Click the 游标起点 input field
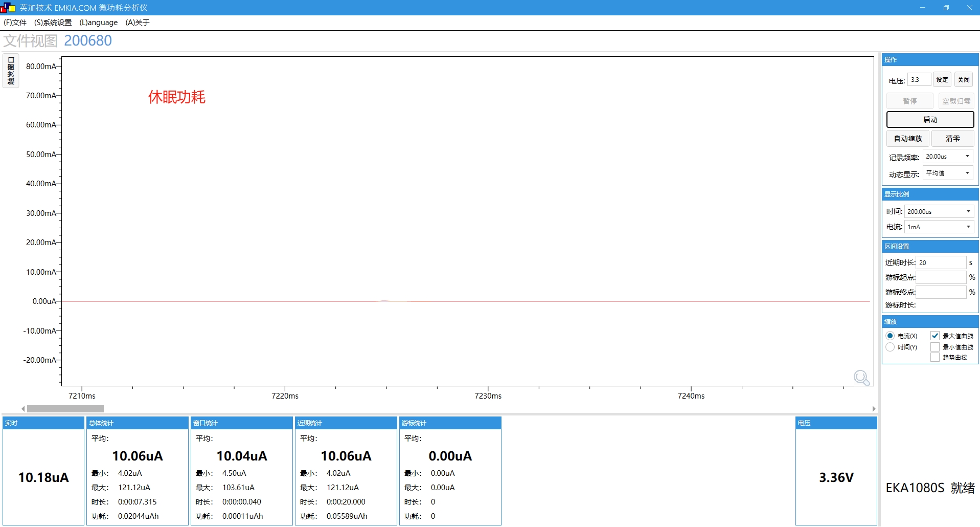The image size is (980, 527). (941, 277)
